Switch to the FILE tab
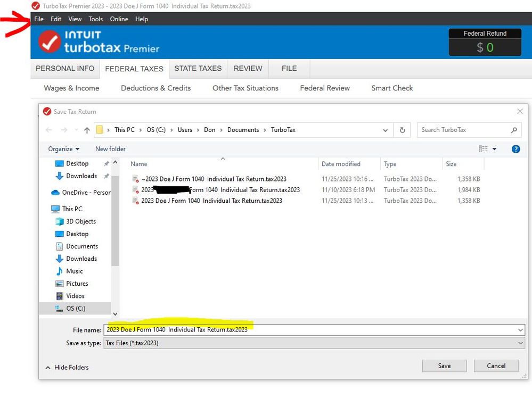This screenshot has height=398, width=532. (x=289, y=69)
